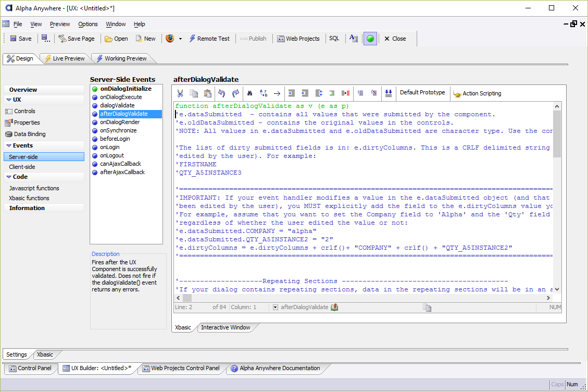Image resolution: width=588 pixels, height=392 pixels.
Task: Select the afterAjaxCallback event
Action: [122, 172]
